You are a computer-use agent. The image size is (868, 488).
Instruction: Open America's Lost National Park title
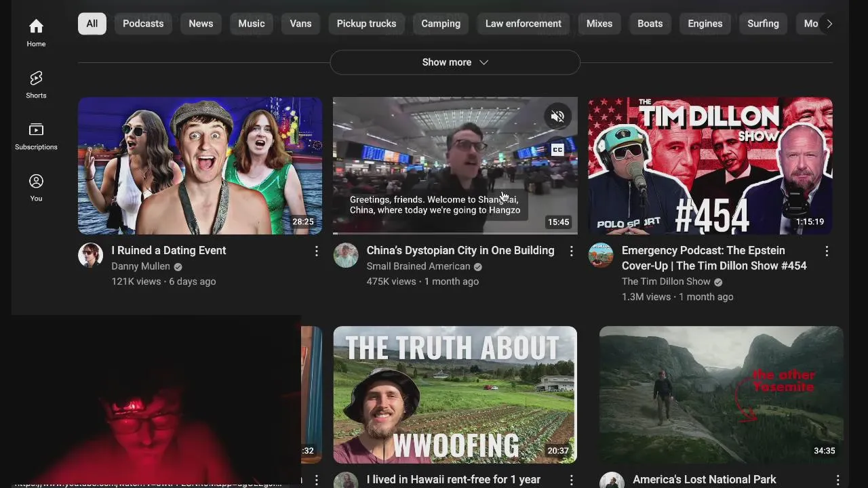(705, 480)
